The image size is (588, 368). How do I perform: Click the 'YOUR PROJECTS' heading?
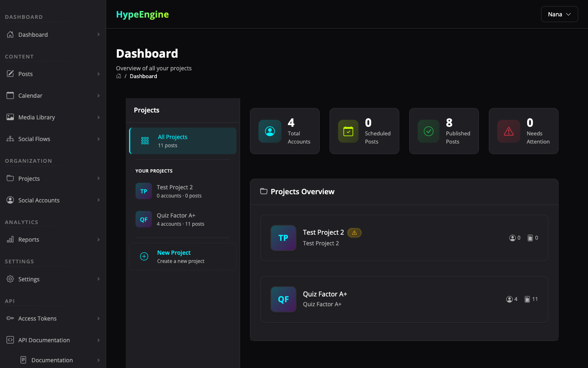coord(154,171)
